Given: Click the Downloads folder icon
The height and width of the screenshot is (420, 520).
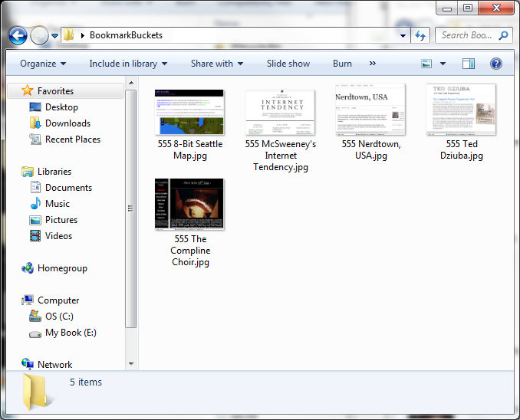Looking at the screenshot, I should [x=35, y=123].
